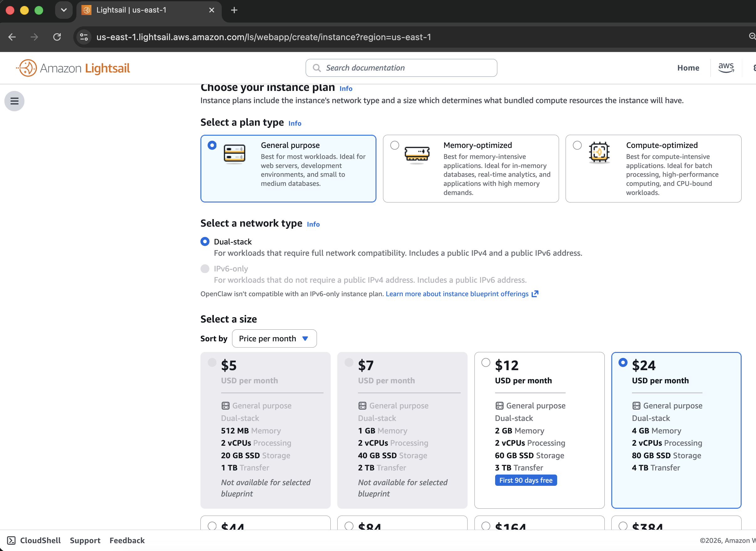
Task: Open site information icon in address bar
Action: point(84,37)
